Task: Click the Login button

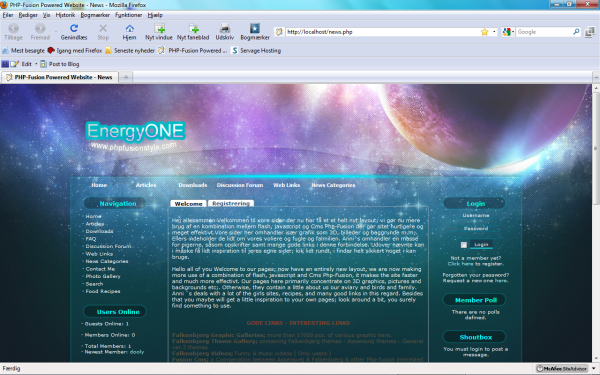Action: click(x=481, y=245)
